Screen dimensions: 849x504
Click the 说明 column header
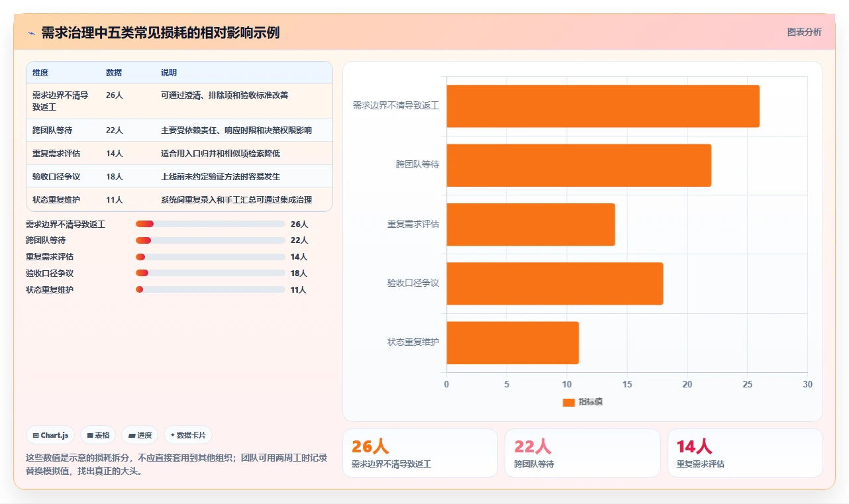pos(169,73)
